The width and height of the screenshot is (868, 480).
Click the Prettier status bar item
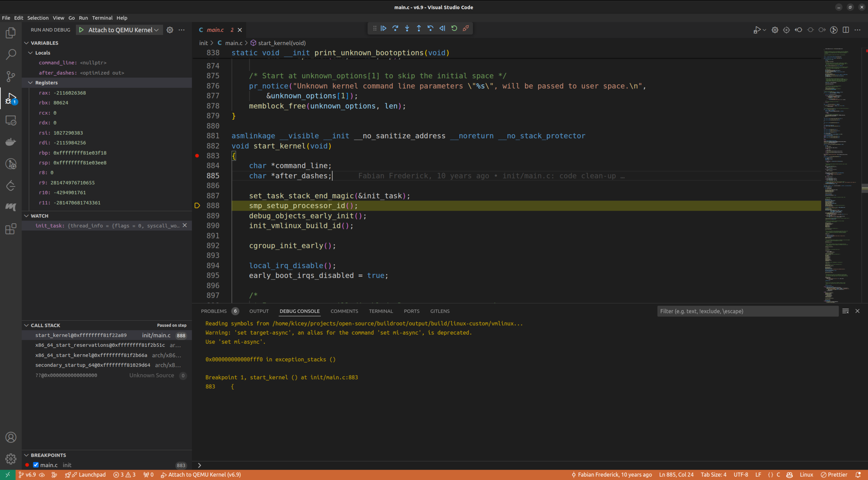[x=834, y=475]
